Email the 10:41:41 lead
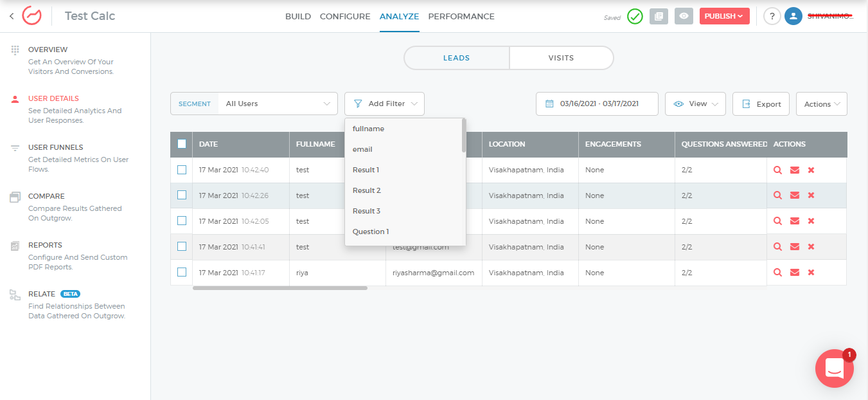Image resolution: width=868 pixels, height=400 pixels. 795,247
